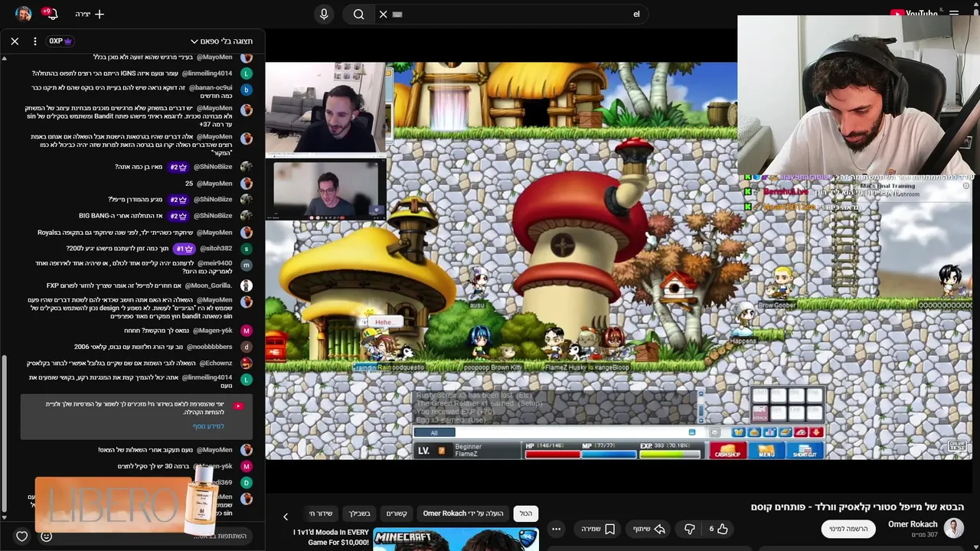Click the share button
Viewport: 980px width, 551px height.
648,529
